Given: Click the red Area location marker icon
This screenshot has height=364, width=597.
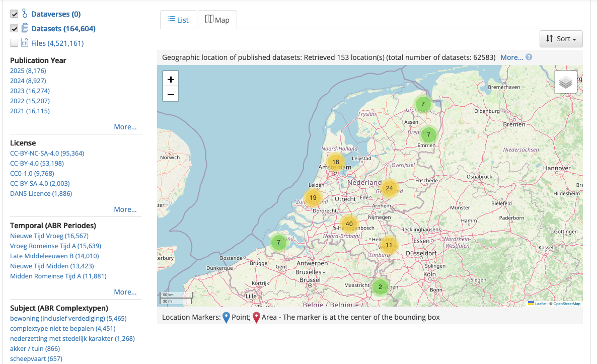Looking at the screenshot, I should [256, 317].
